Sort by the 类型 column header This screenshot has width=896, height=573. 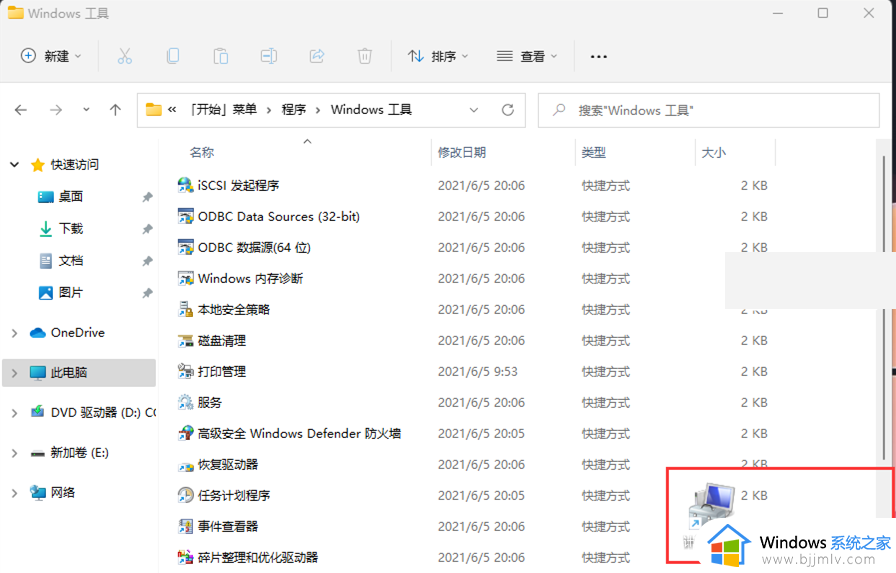(x=594, y=153)
